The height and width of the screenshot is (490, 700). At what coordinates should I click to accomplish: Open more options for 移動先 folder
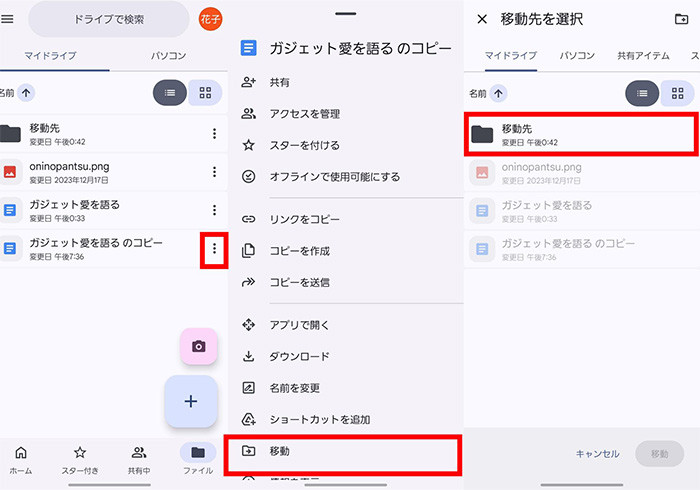coord(215,133)
